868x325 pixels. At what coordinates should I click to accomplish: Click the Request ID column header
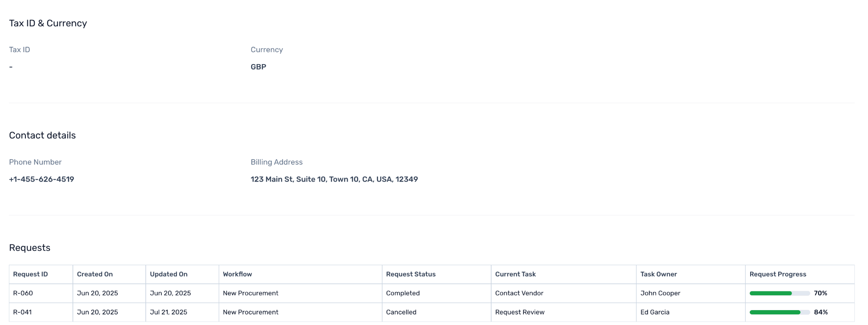41,274
